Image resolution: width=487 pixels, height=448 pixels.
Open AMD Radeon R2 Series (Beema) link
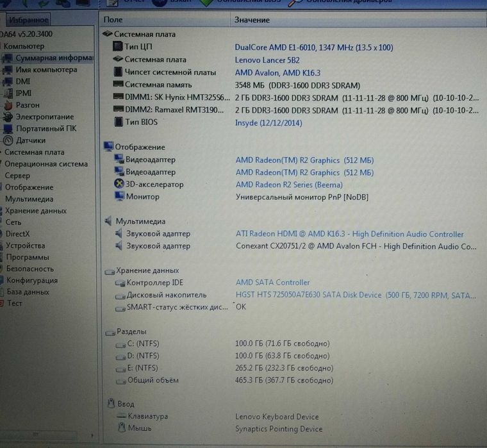coord(289,185)
